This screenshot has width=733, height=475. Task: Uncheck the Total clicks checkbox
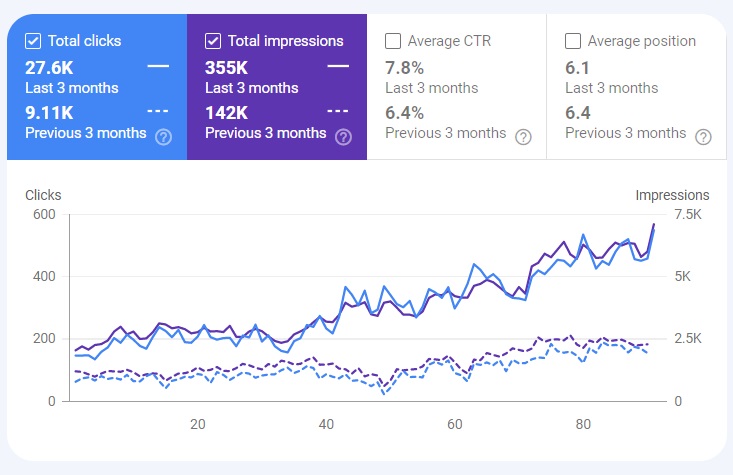click(33, 41)
